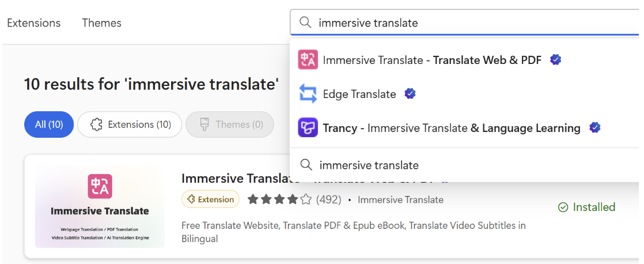The width and height of the screenshot is (644, 264).
Task: Choose the Edge Translate suggestion
Action: click(x=359, y=94)
